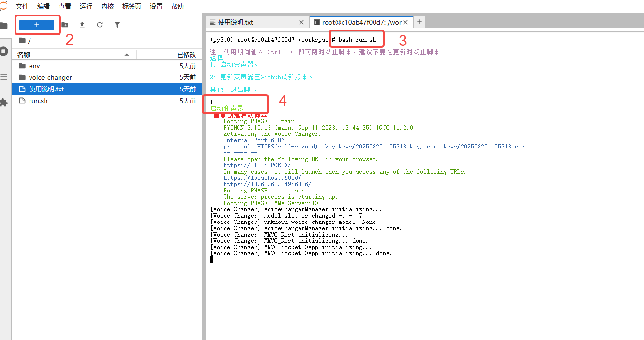Close the 使用说明.txt tab
644x340 pixels.
tap(301, 22)
